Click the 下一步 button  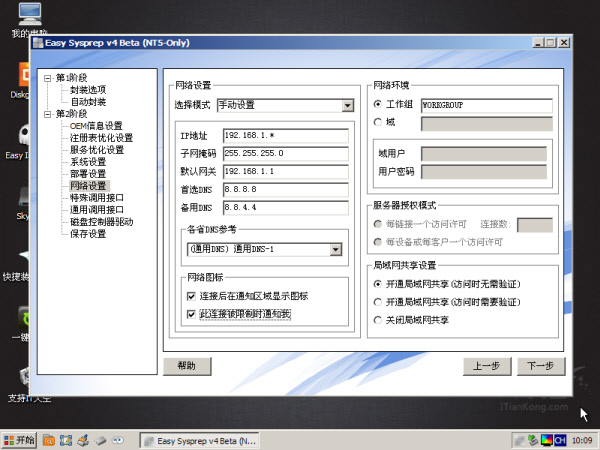click(x=541, y=366)
